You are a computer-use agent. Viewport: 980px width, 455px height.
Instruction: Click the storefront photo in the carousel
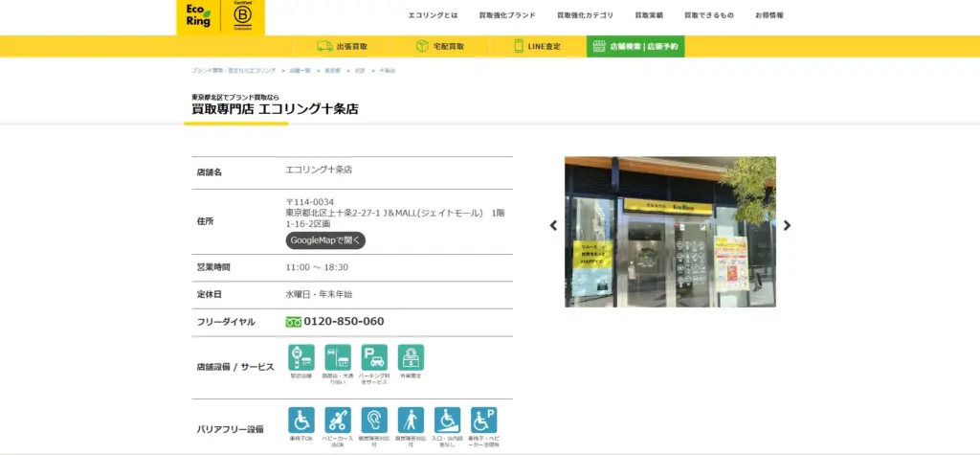tap(670, 232)
